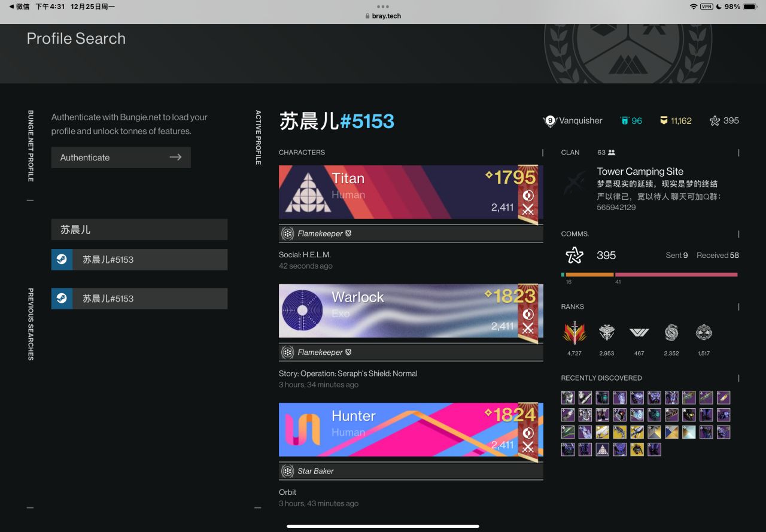Open the black helmet with yellow eyes item
The image size is (766, 532).
click(689, 415)
